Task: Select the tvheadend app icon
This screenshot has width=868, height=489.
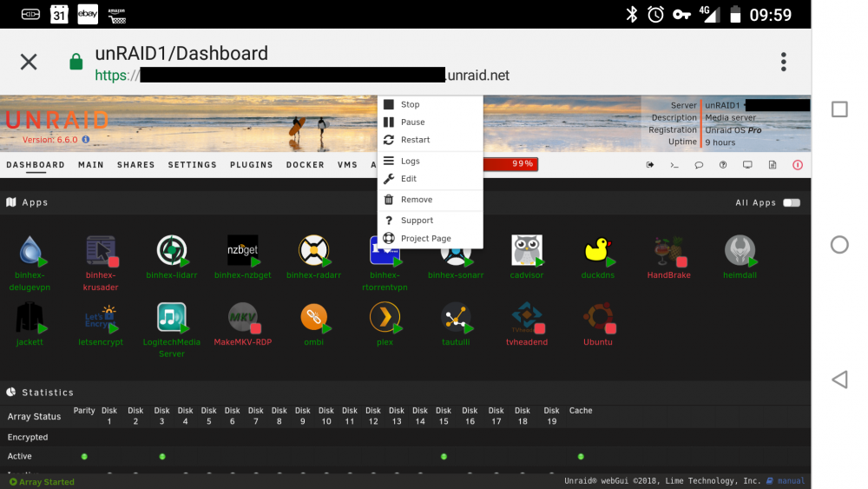Action: click(x=527, y=317)
